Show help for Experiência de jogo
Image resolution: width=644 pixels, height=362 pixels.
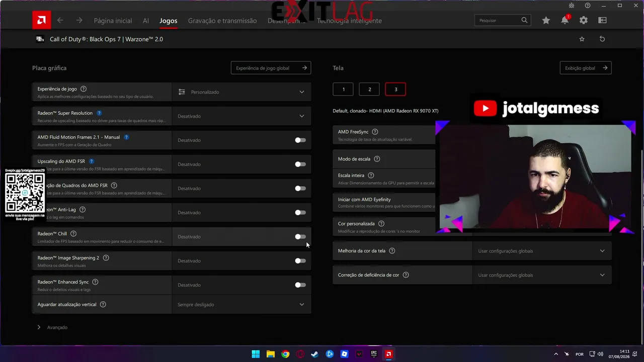tap(84, 89)
